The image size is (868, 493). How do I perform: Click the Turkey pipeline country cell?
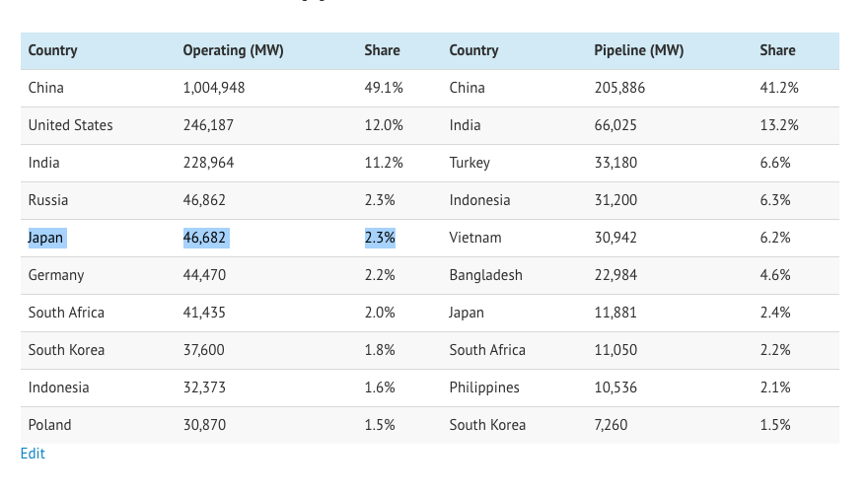click(x=470, y=163)
